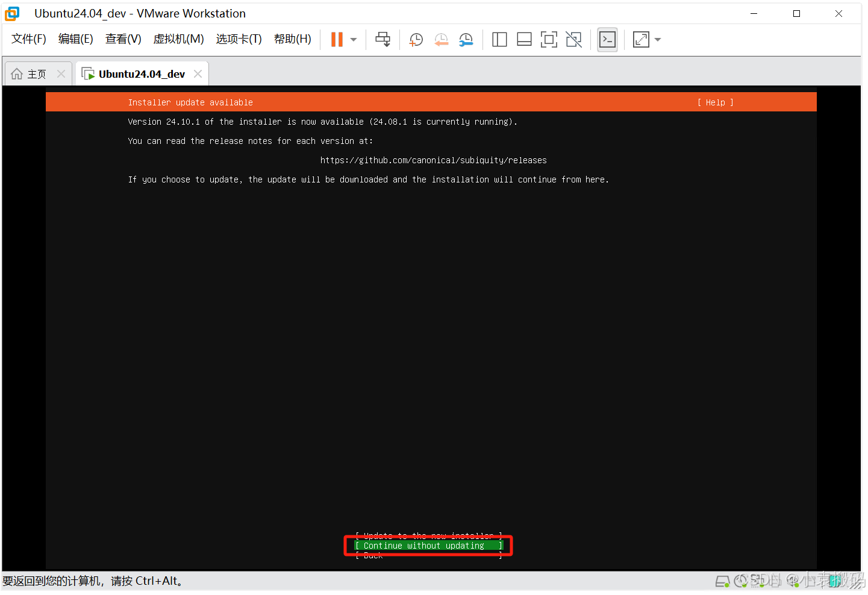Toggle the library panel visibility
This screenshot has height=595, width=868.
(x=499, y=39)
